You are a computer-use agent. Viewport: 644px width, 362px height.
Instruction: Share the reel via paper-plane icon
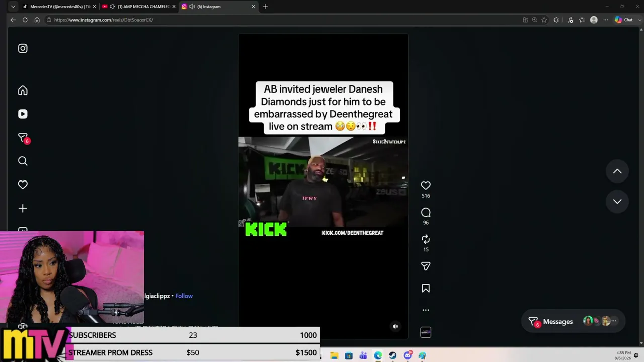click(426, 266)
